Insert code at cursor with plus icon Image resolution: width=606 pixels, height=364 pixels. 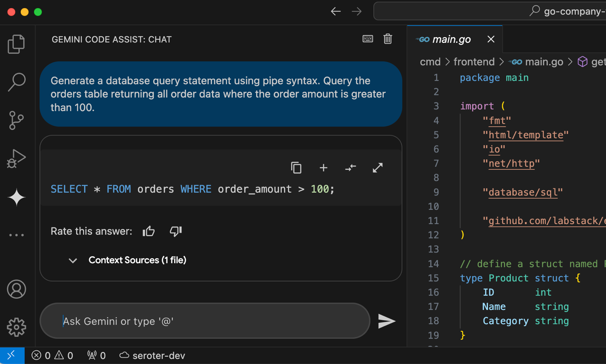pyautogui.click(x=323, y=168)
